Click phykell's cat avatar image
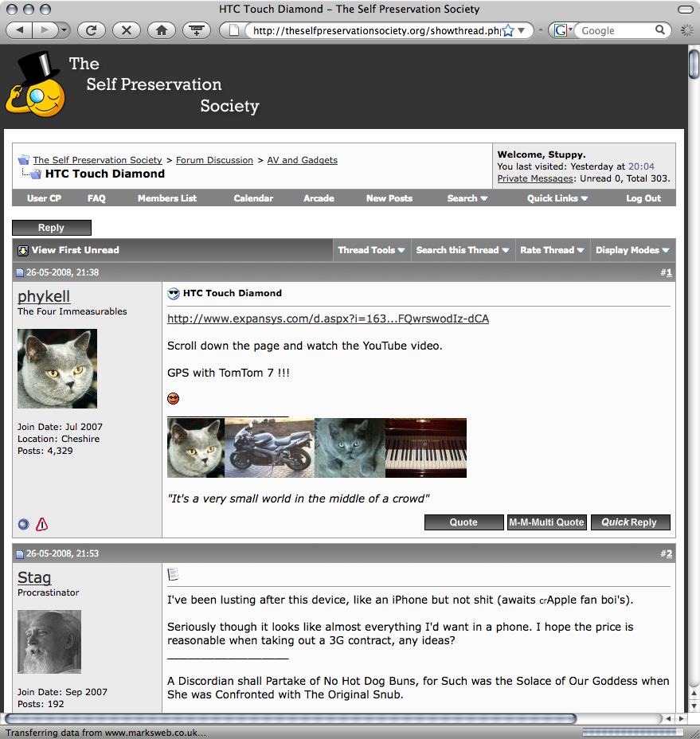700x739 pixels. (57, 369)
